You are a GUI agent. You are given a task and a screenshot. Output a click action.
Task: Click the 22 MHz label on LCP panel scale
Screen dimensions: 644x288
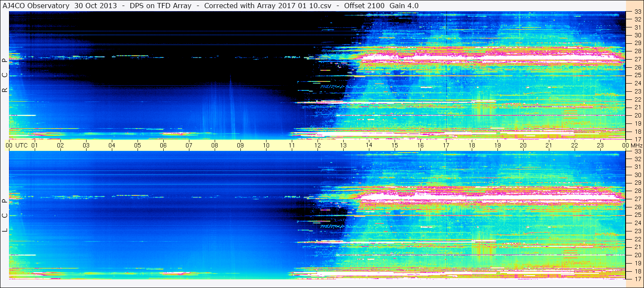click(637, 239)
